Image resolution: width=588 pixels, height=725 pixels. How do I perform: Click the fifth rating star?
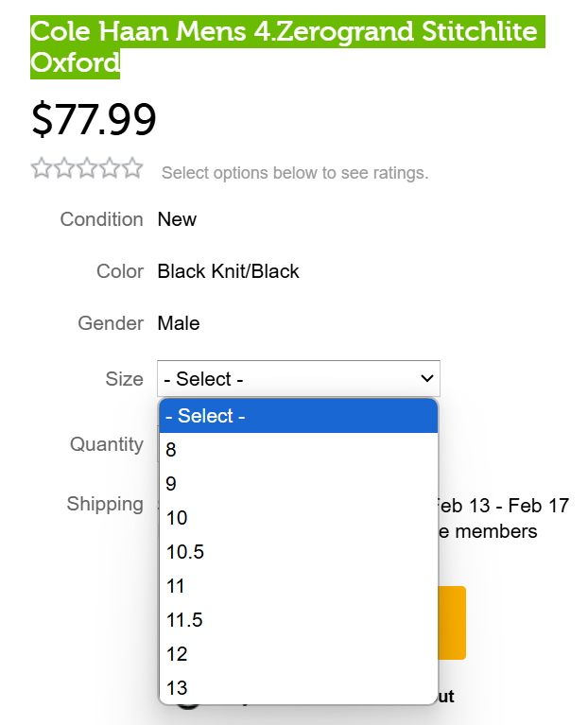point(132,169)
